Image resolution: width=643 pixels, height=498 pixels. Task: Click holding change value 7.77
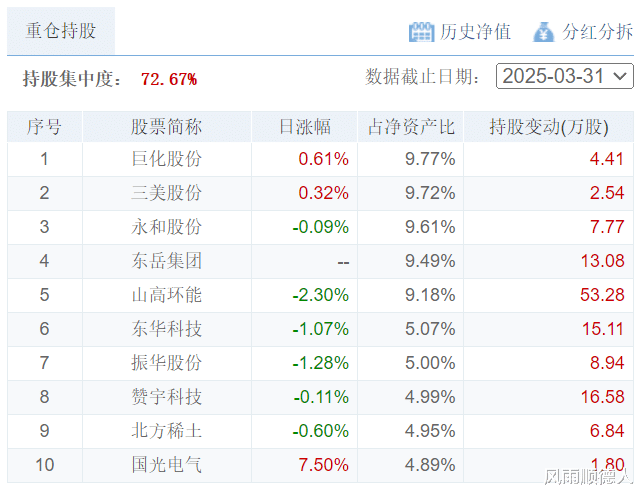click(x=607, y=227)
